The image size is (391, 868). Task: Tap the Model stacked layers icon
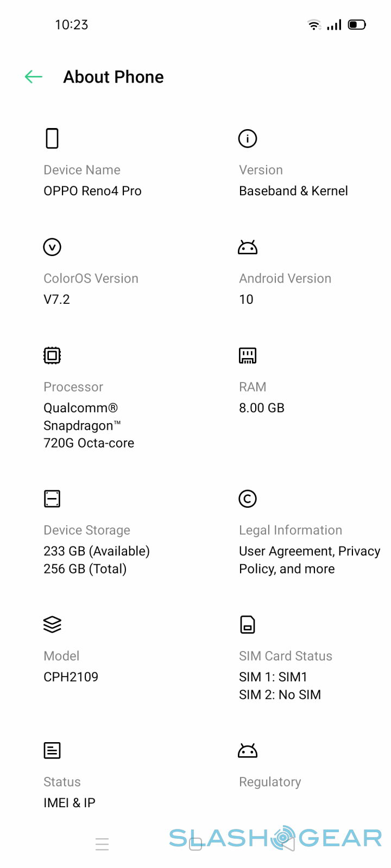(x=52, y=624)
